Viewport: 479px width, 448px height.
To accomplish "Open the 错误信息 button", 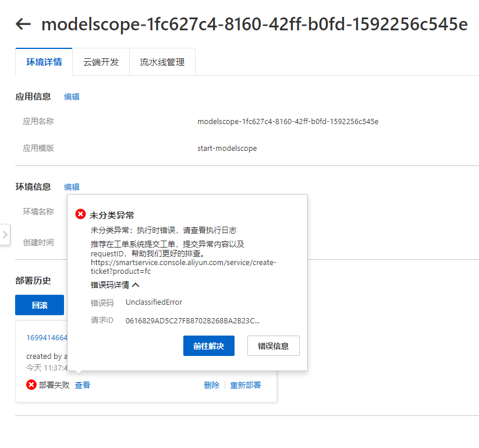I will (x=274, y=346).
